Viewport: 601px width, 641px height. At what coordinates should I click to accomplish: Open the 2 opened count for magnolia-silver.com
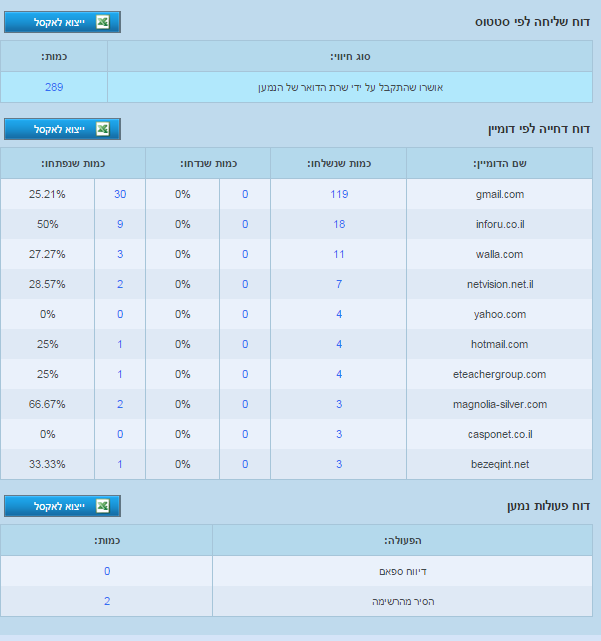(120, 404)
